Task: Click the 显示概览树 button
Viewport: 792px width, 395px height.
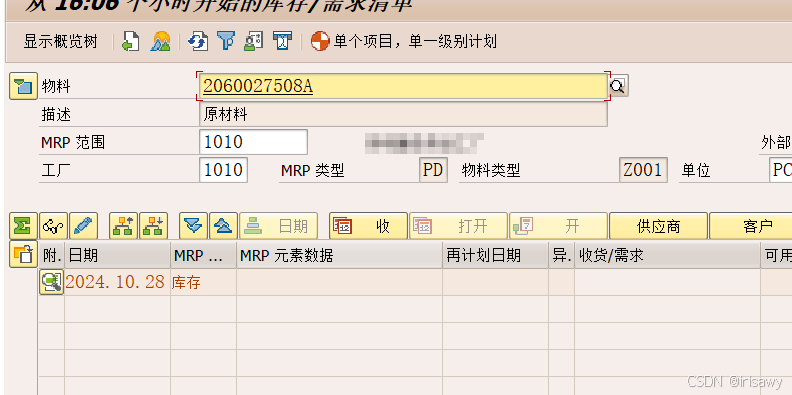Action: pos(60,41)
